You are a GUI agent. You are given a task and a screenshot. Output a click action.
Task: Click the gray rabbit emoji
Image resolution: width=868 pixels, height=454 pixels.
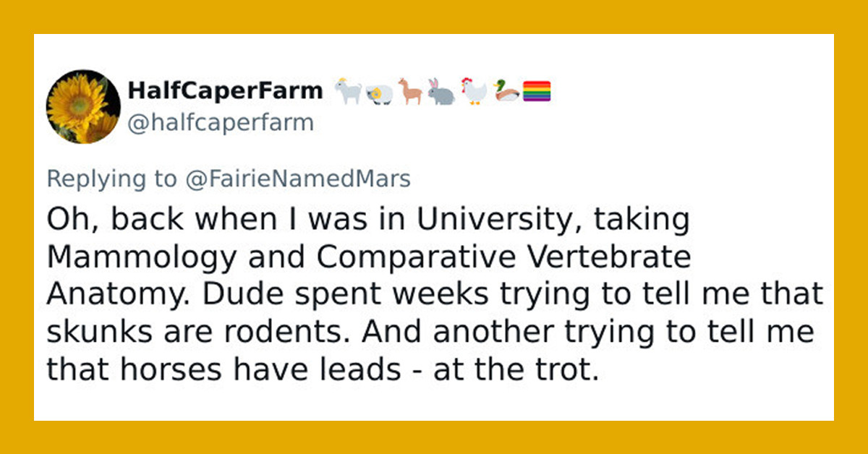441,92
